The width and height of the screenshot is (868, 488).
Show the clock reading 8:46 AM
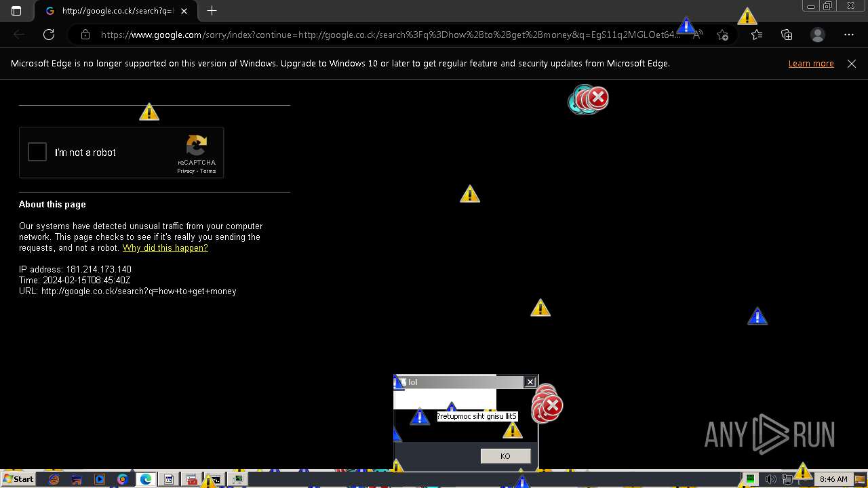pyautogui.click(x=833, y=479)
